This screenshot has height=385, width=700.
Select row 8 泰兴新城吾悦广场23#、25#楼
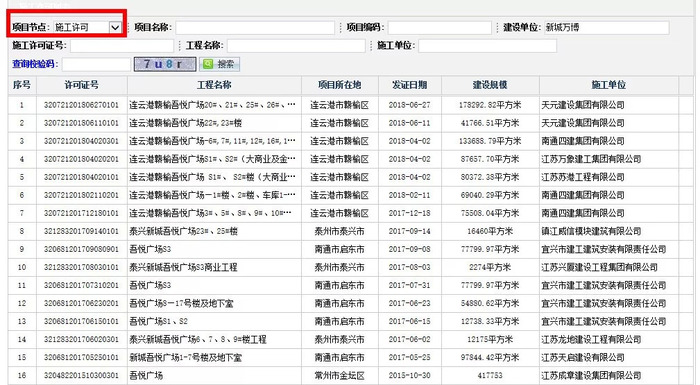tap(183, 231)
